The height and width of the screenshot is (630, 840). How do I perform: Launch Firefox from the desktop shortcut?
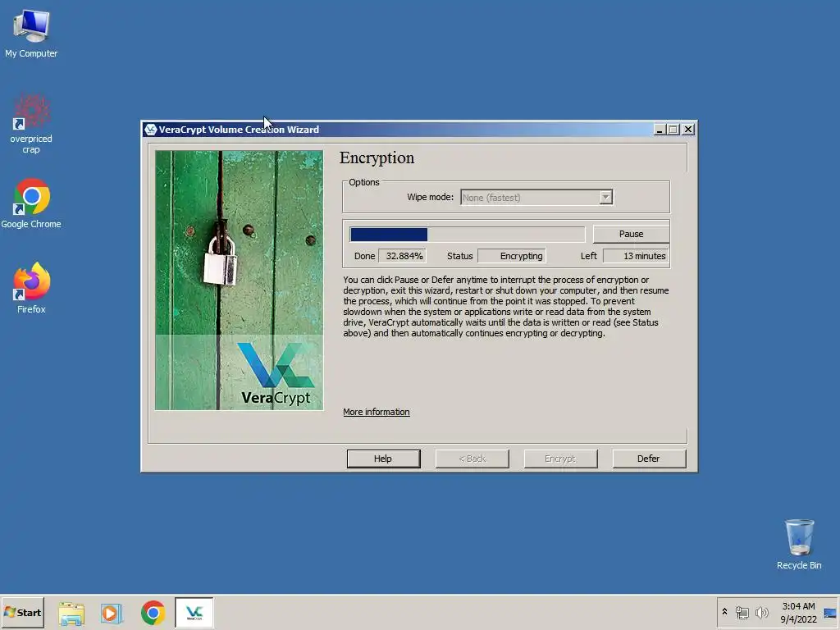31,288
